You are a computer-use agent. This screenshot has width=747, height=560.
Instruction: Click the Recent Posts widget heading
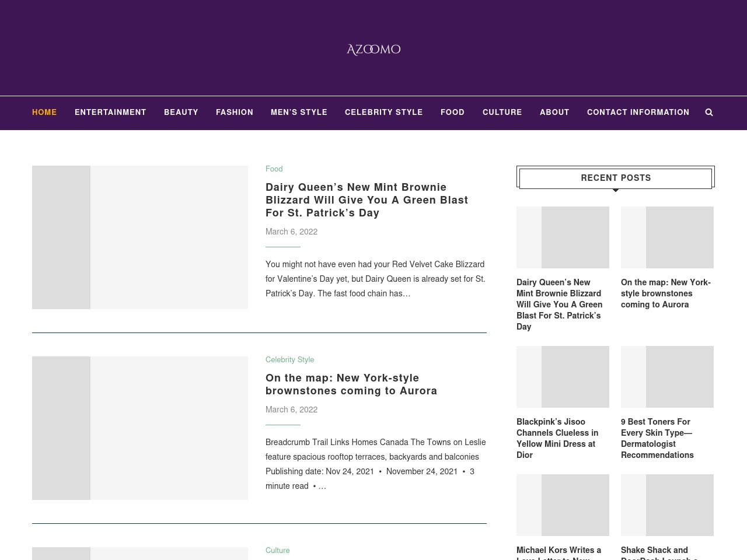[616, 178]
